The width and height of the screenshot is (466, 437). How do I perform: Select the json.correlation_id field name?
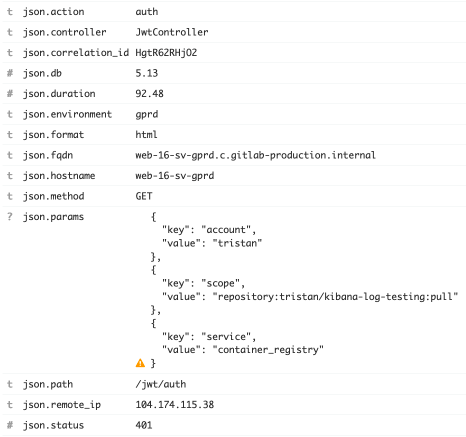76,53
